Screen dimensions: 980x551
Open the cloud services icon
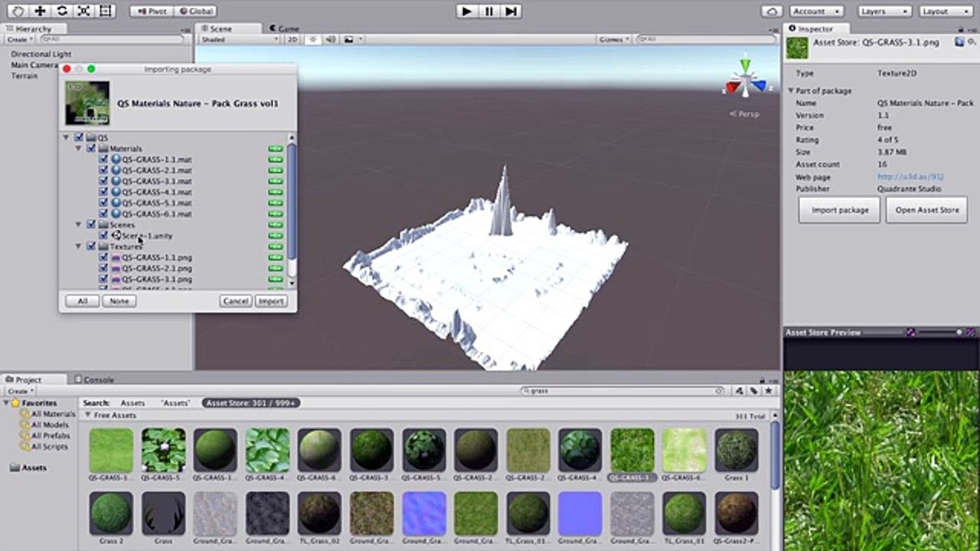click(x=772, y=11)
